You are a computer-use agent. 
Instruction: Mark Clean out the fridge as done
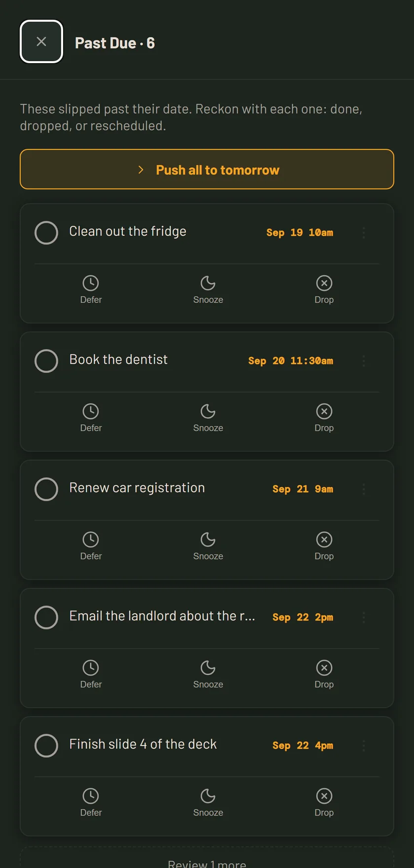[x=46, y=233]
